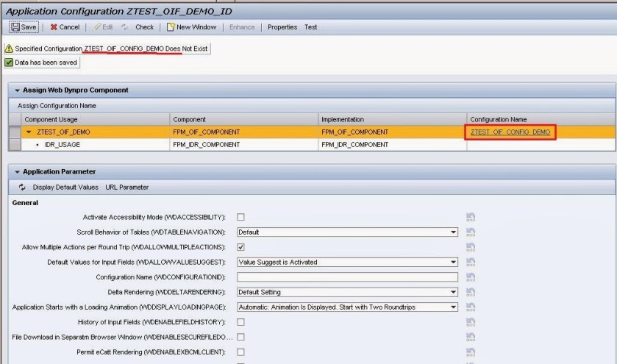The image size is (617, 364).
Task: Reset the Delta Rendering parameter with undo icon
Action: [x=471, y=292]
